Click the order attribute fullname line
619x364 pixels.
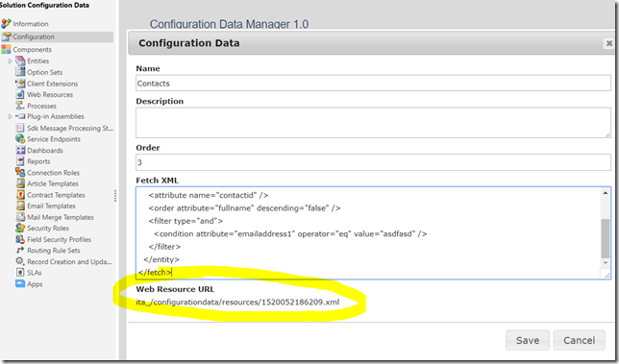tap(244, 207)
